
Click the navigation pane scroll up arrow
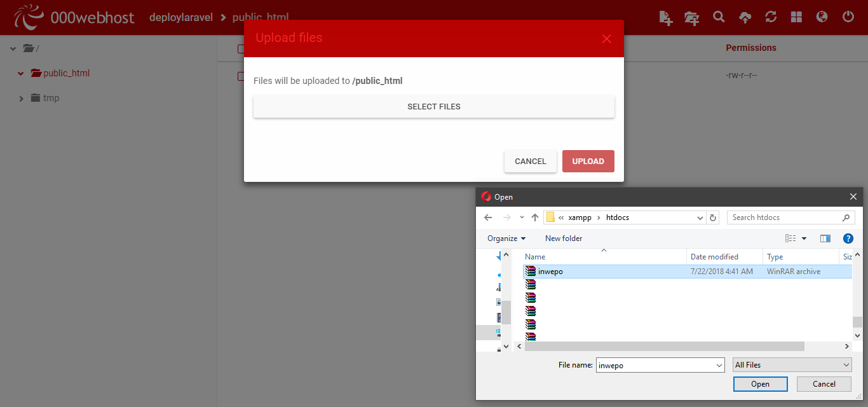[x=506, y=256]
